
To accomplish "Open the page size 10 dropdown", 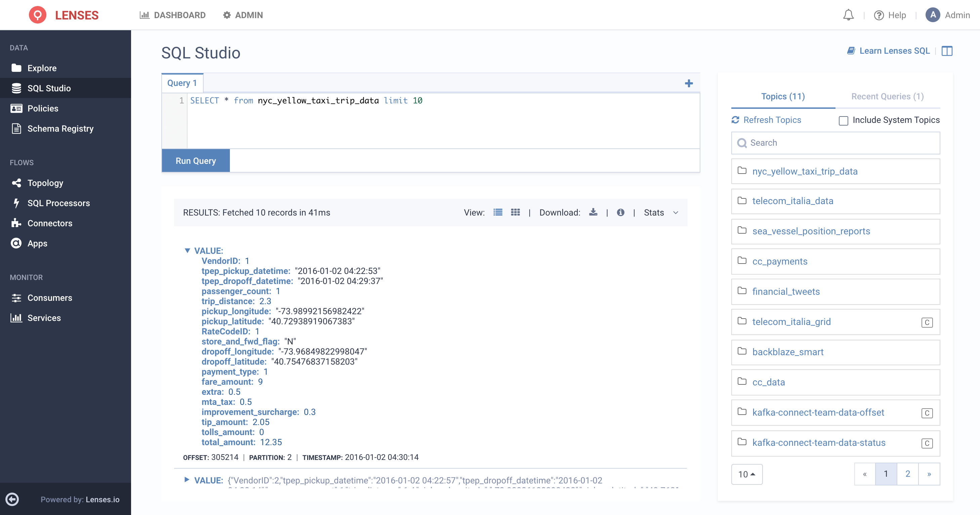I will pos(746,474).
